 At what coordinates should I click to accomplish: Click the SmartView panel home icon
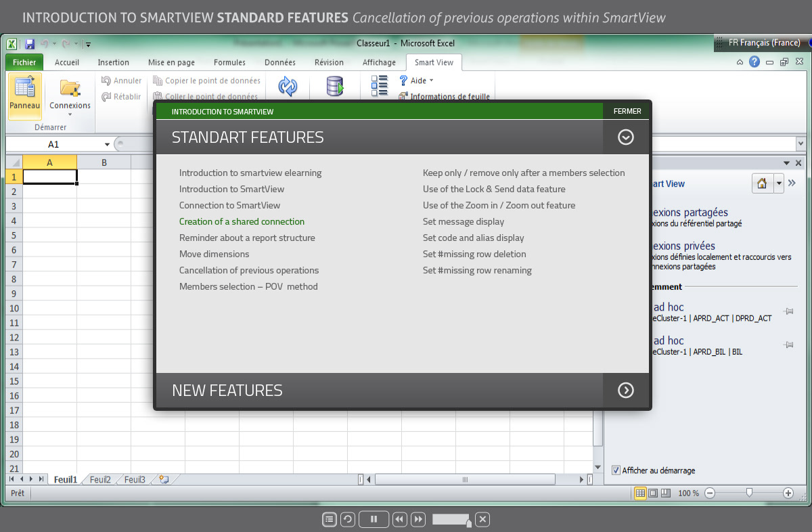pos(762,183)
